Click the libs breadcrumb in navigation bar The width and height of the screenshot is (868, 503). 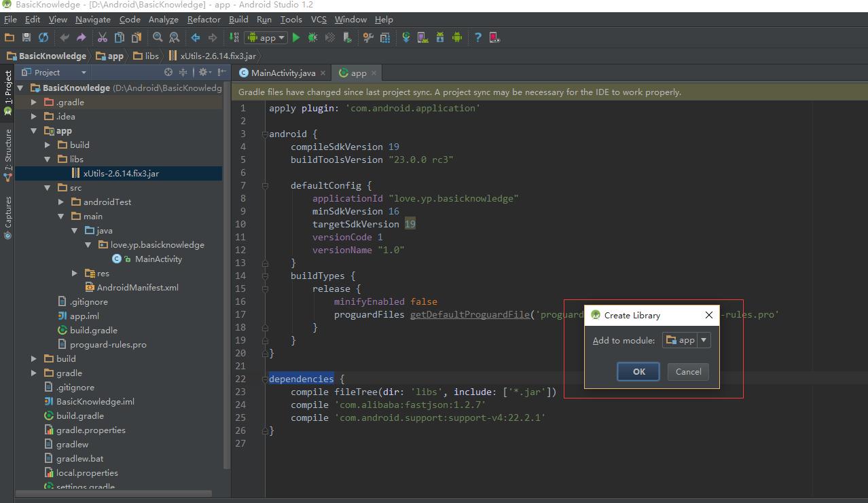click(146, 56)
